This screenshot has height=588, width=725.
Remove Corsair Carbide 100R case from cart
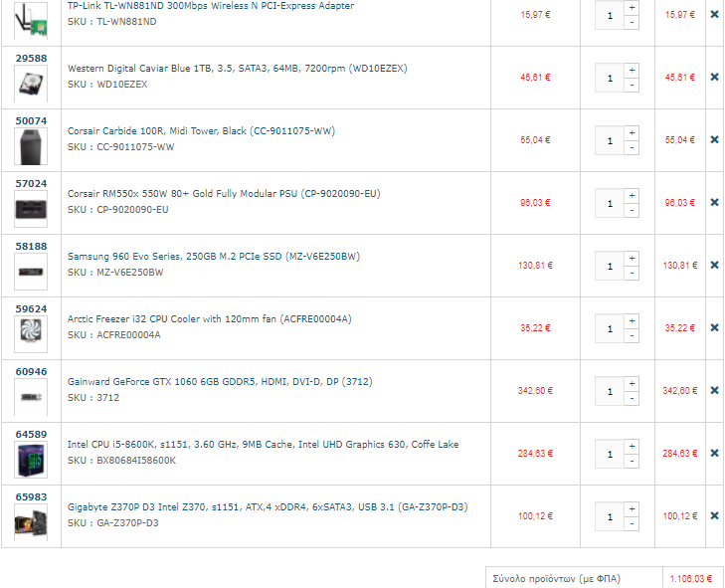pyautogui.click(x=714, y=139)
